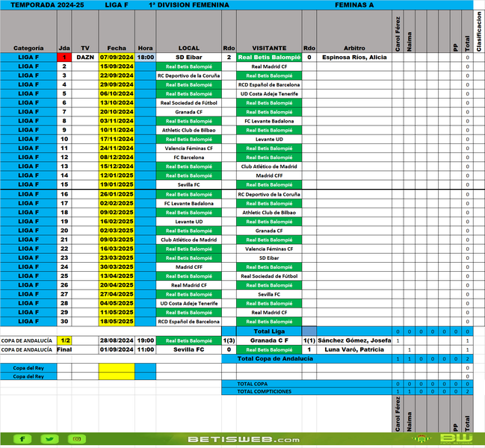Select the date cell 07/09/2024
This screenshot has width=485, height=448.
coord(117,57)
